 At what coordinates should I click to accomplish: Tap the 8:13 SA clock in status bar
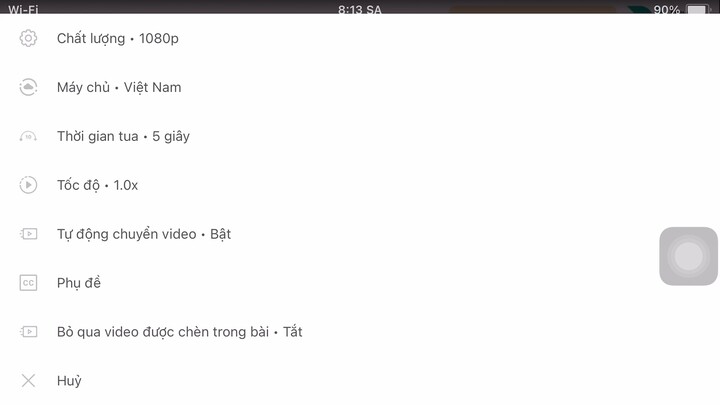click(x=360, y=9)
